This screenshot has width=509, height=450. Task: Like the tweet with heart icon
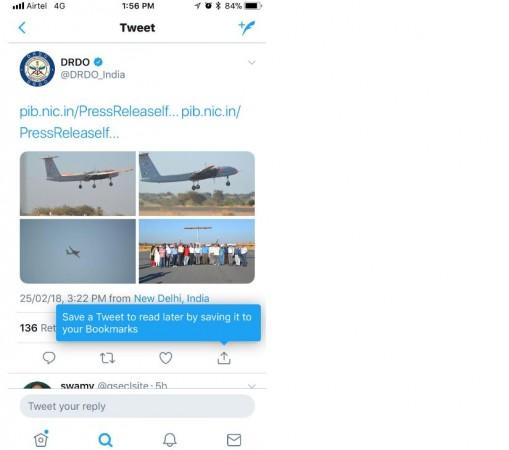(x=165, y=358)
